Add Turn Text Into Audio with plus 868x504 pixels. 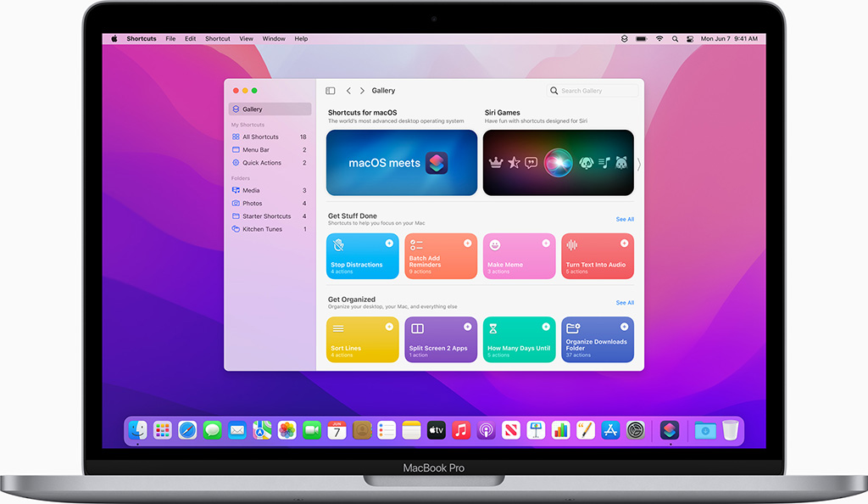tap(625, 244)
